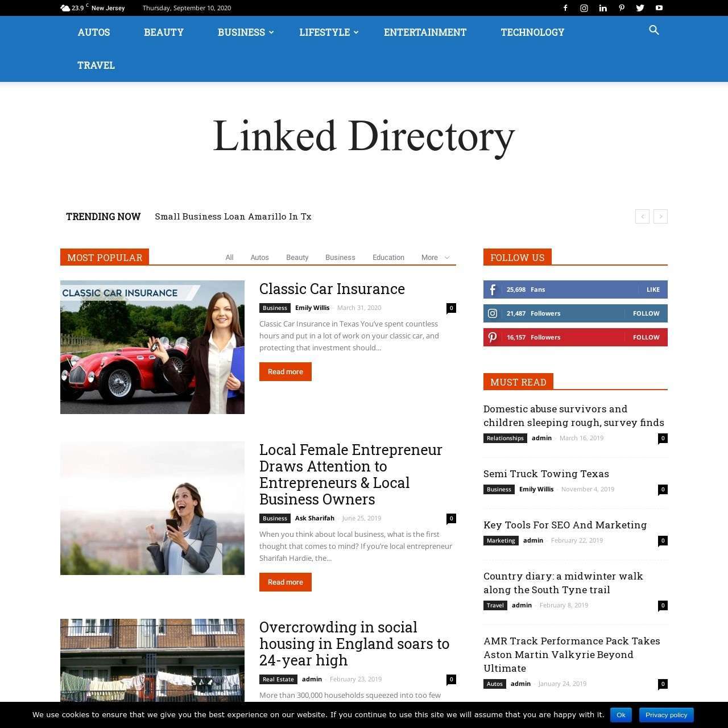Screen dimensions: 728x728
Task: Click comment count on Semi Truck Towing Texas
Action: pos(663,489)
